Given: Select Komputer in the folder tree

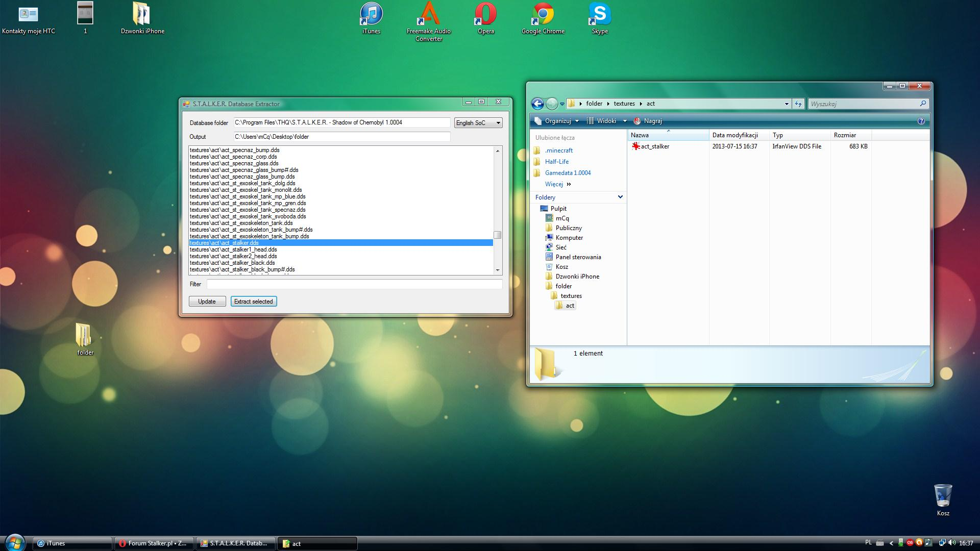Looking at the screenshot, I should [569, 238].
